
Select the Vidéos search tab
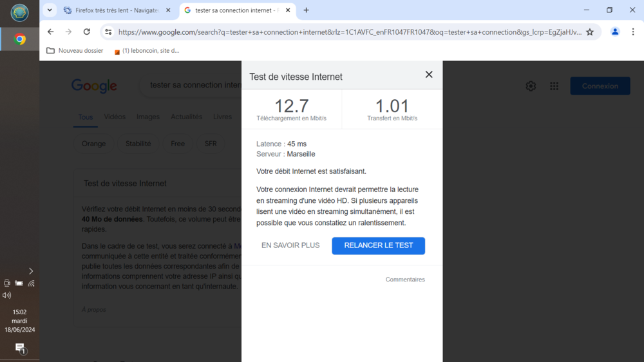pyautogui.click(x=115, y=117)
